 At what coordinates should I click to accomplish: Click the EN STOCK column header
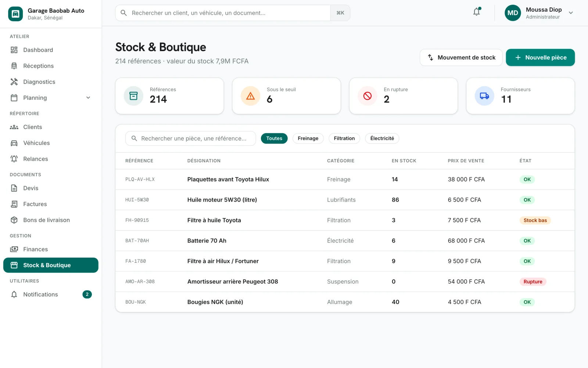(404, 161)
